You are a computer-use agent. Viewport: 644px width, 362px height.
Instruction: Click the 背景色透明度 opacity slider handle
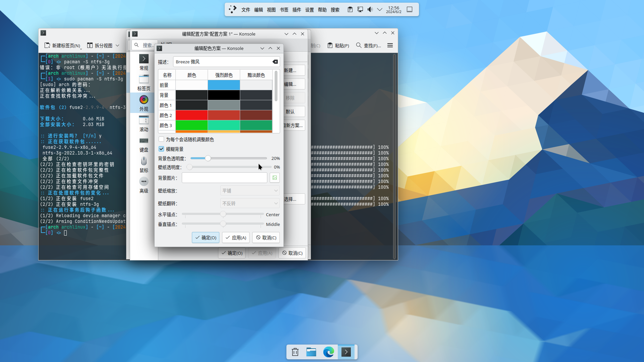tap(208, 158)
